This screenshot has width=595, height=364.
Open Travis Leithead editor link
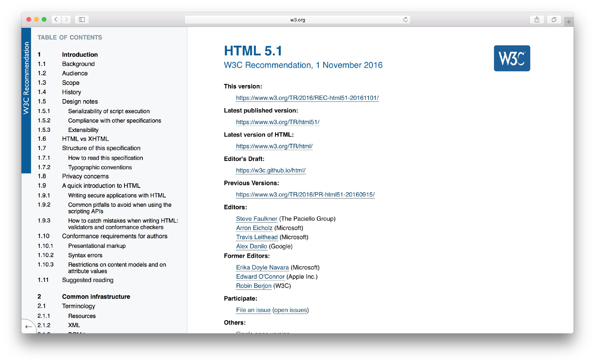pyautogui.click(x=257, y=237)
